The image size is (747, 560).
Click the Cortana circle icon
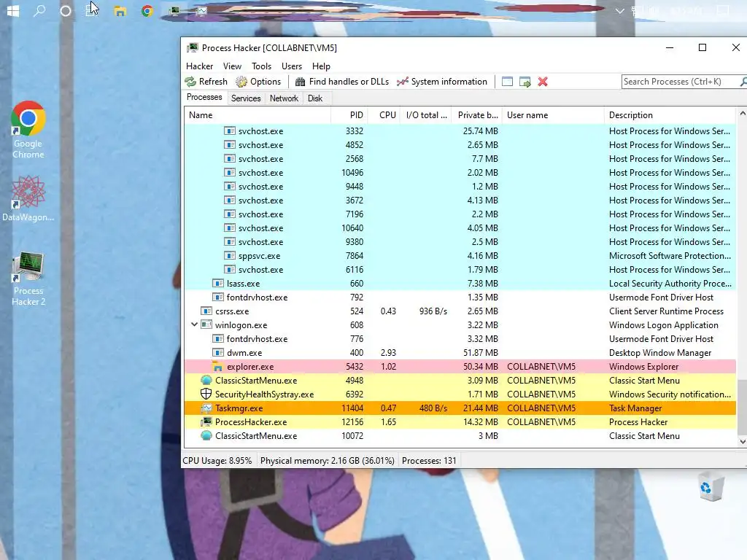[x=66, y=10]
